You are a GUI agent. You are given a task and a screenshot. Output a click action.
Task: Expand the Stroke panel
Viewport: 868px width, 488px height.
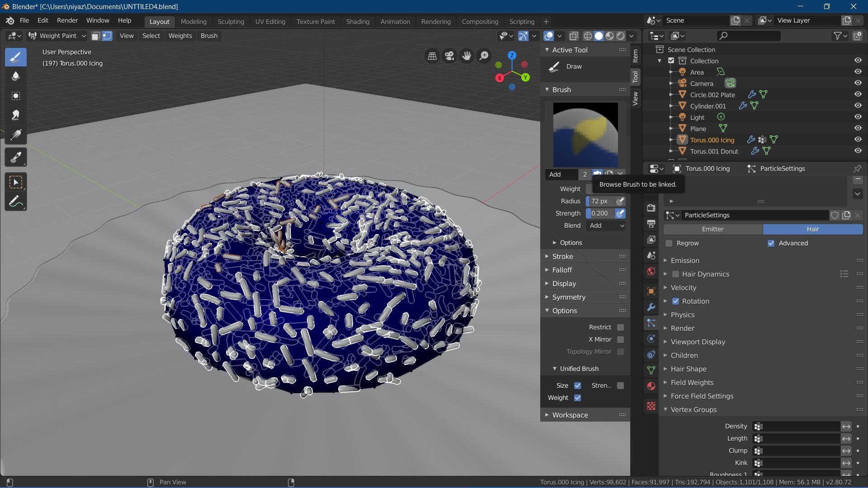[x=562, y=256]
